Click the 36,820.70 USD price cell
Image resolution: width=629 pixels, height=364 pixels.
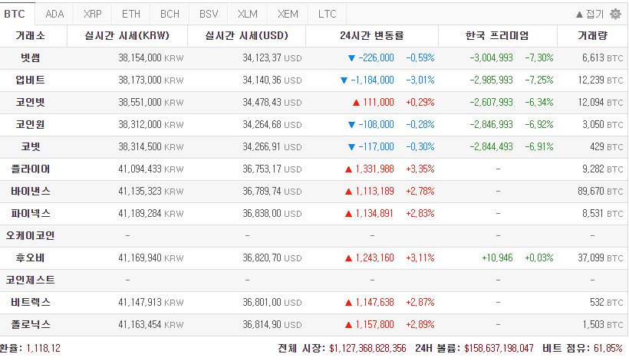click(x=272, y=258)
